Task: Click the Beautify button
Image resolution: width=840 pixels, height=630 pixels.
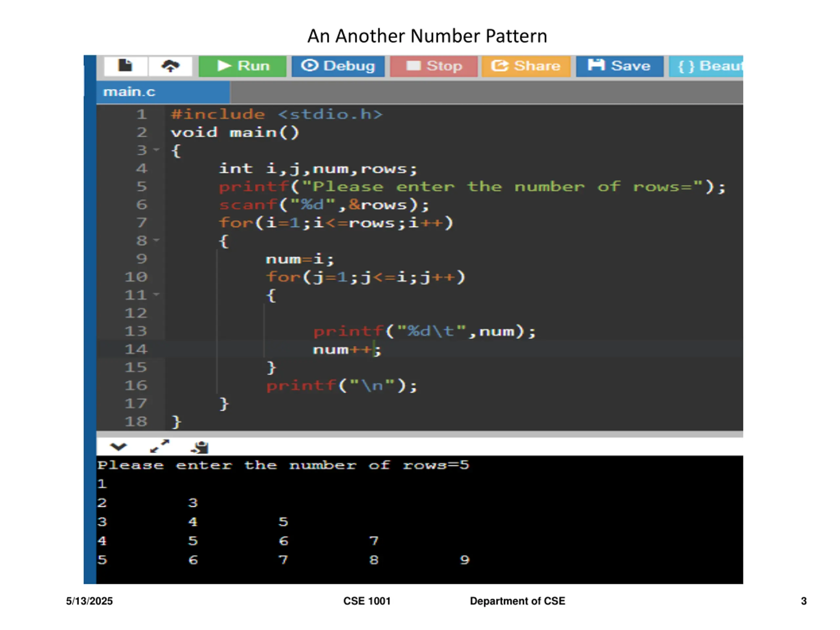Action: 705,66
